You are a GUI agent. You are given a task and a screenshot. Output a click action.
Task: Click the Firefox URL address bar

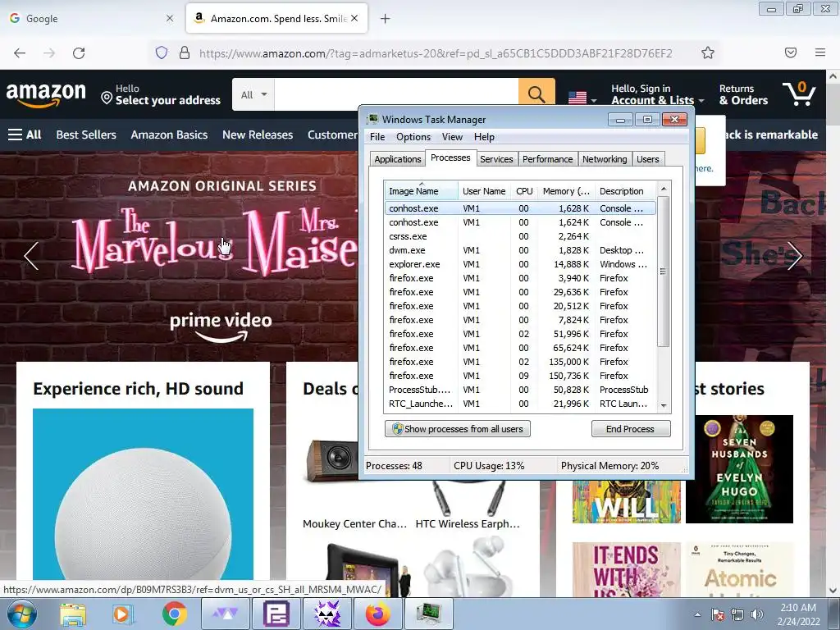[x=435, y=53]
